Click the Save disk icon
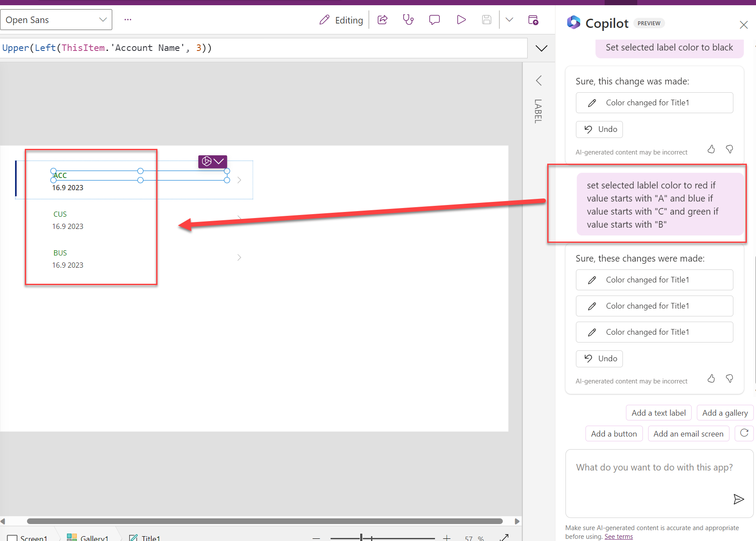 (486, 20)
